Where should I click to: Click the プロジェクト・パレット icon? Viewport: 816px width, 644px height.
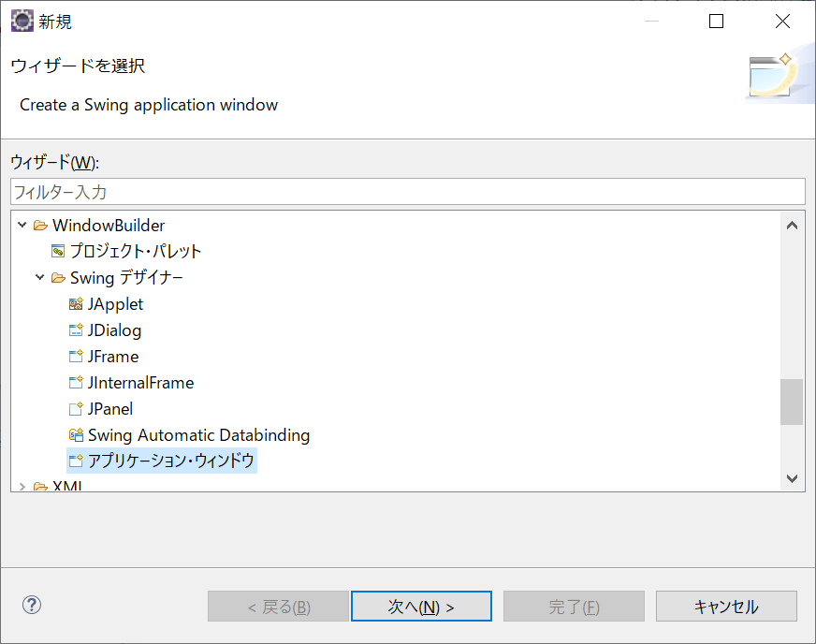pos(58,252)
